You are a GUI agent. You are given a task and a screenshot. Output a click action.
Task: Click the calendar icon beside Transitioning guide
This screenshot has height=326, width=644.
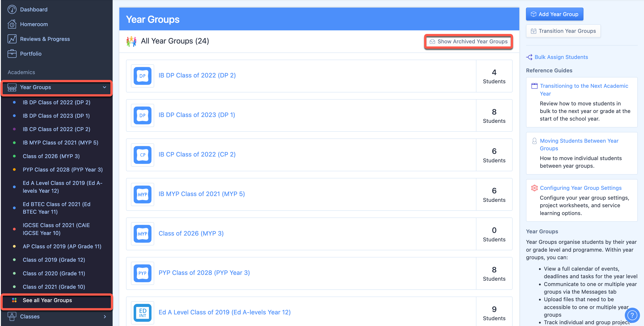[534, 86]
